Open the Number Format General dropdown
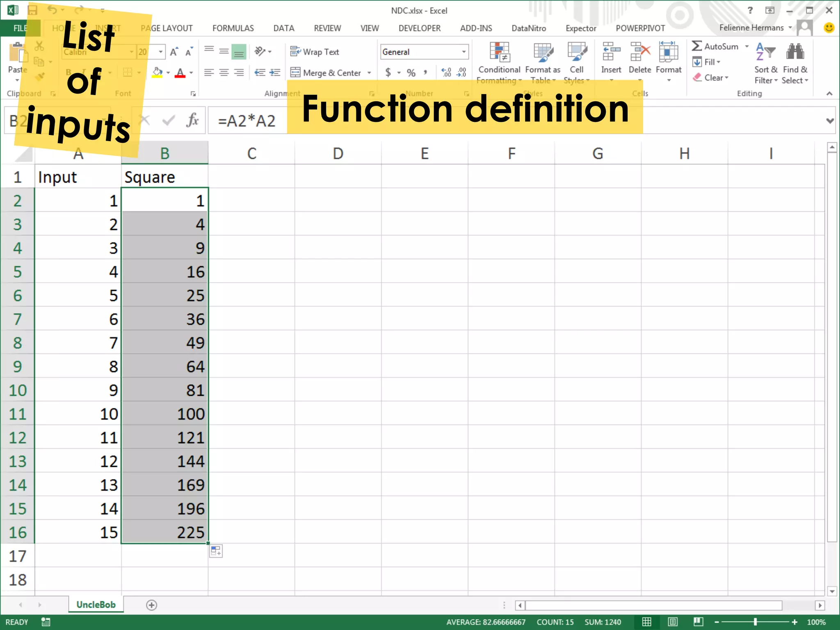 coord(464,52)
